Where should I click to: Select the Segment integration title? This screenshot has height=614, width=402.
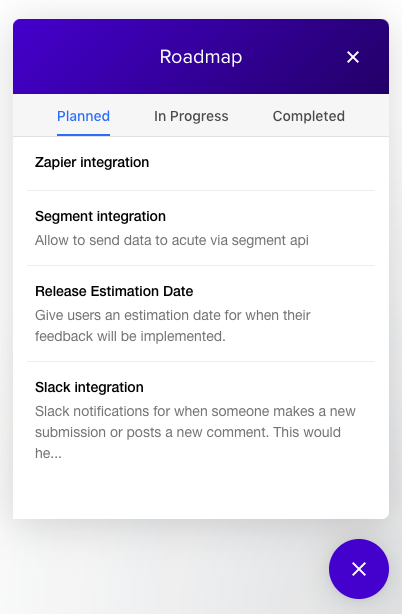pos(100,216)
